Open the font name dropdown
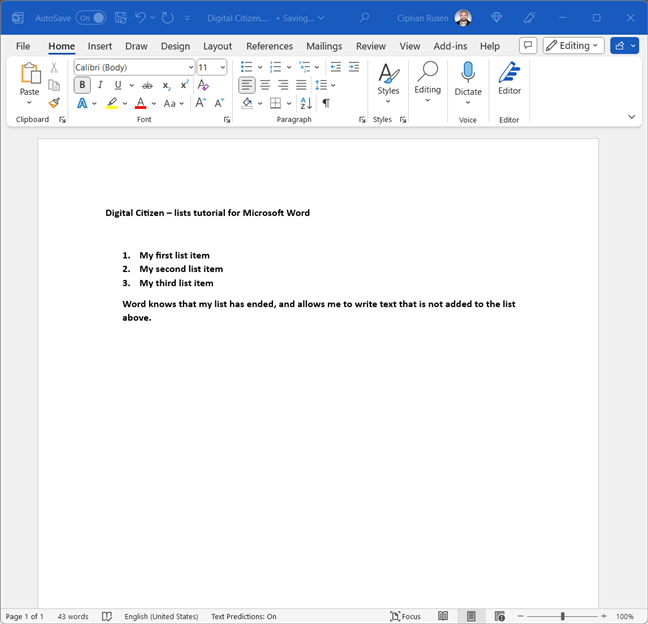648x624 pixels. point(191,67)
